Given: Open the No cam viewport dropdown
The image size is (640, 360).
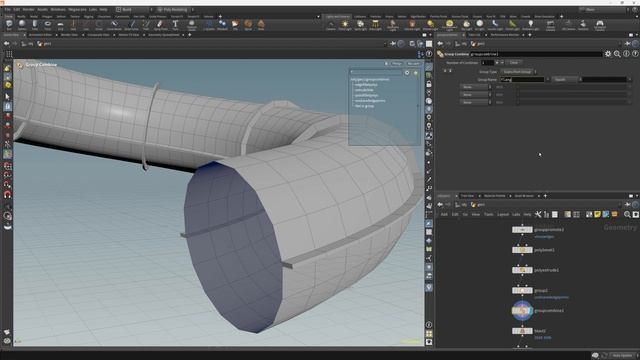Looking at the screenshot, I should point(413,64).
